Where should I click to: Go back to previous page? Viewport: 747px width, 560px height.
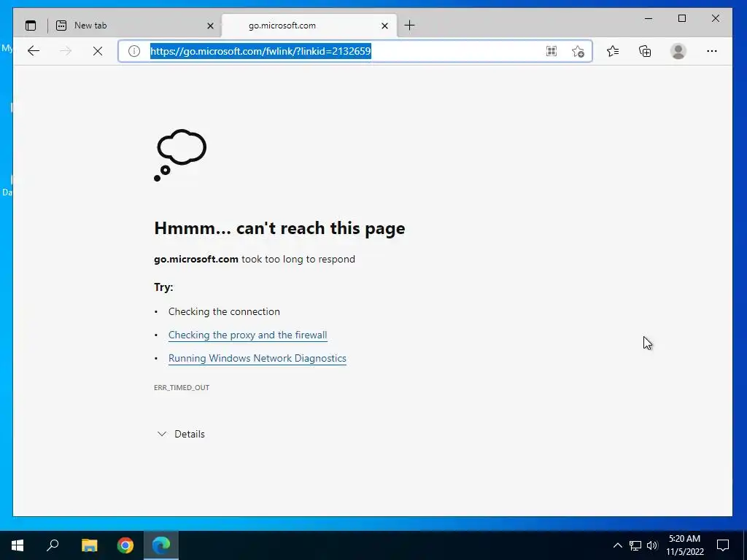(34, 51)
